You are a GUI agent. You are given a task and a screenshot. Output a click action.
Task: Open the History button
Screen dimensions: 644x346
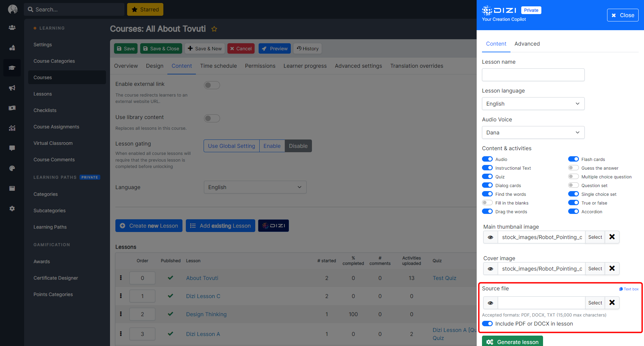click(308, 49)
